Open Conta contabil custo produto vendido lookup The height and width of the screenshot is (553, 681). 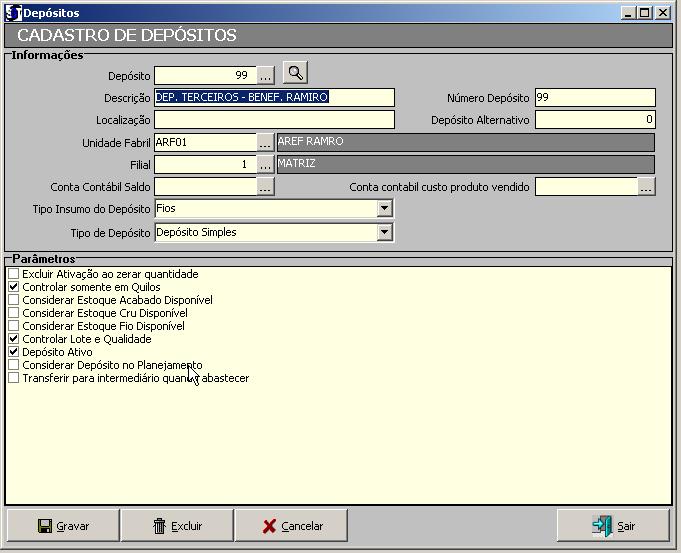(646, 186)
